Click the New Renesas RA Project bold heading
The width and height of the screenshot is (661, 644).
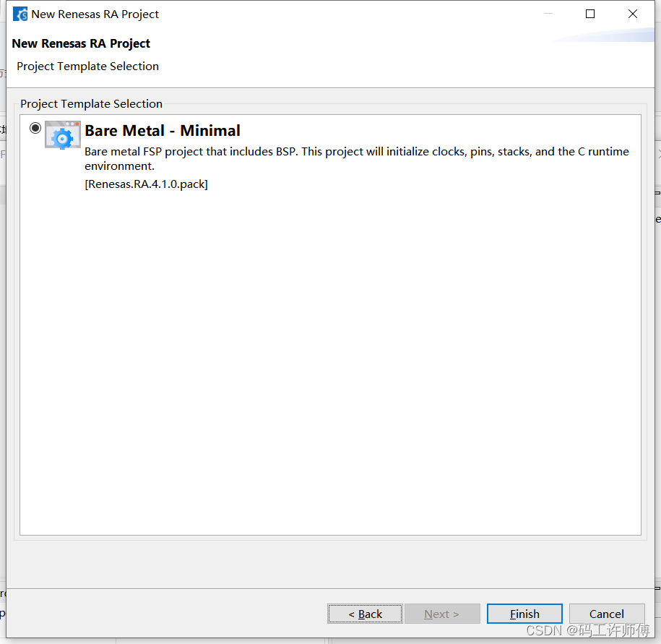pyautogui.click(x=81, y=43)
